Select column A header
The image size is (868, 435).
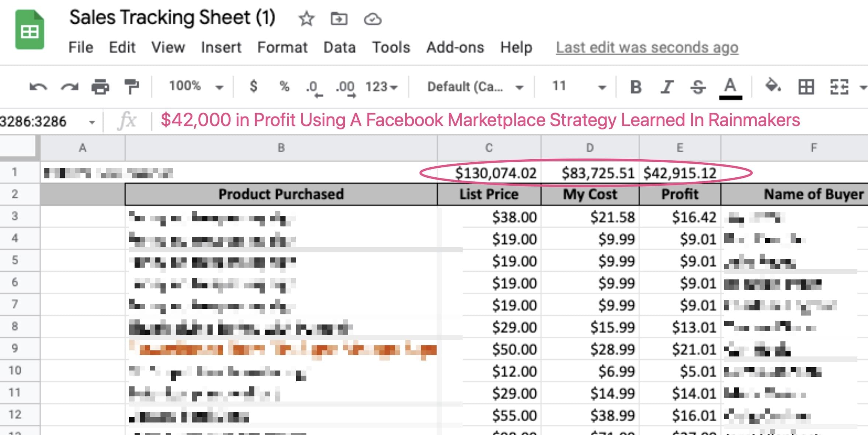tap(83, 148)
